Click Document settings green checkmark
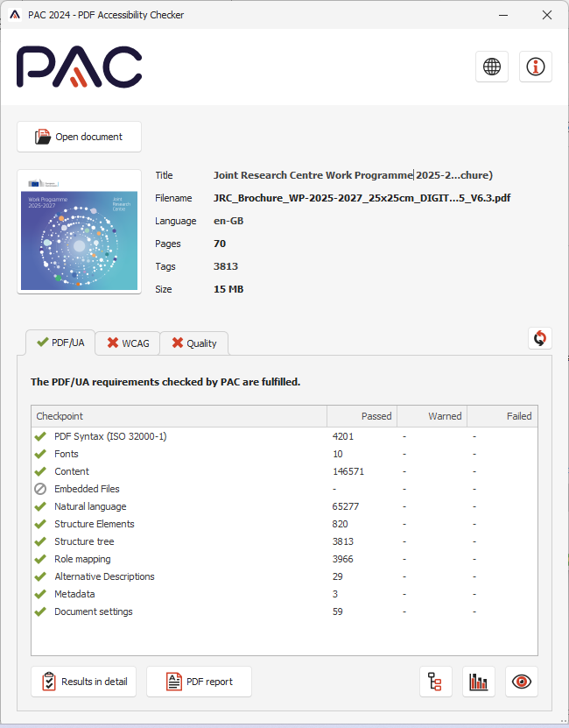 pos(40,611)
